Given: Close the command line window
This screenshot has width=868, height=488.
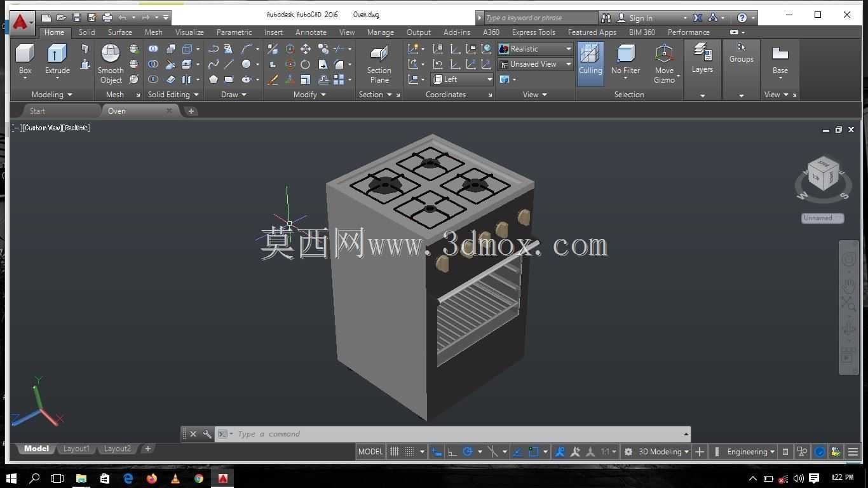Looking at the screenshot, I should click(193, 434).
